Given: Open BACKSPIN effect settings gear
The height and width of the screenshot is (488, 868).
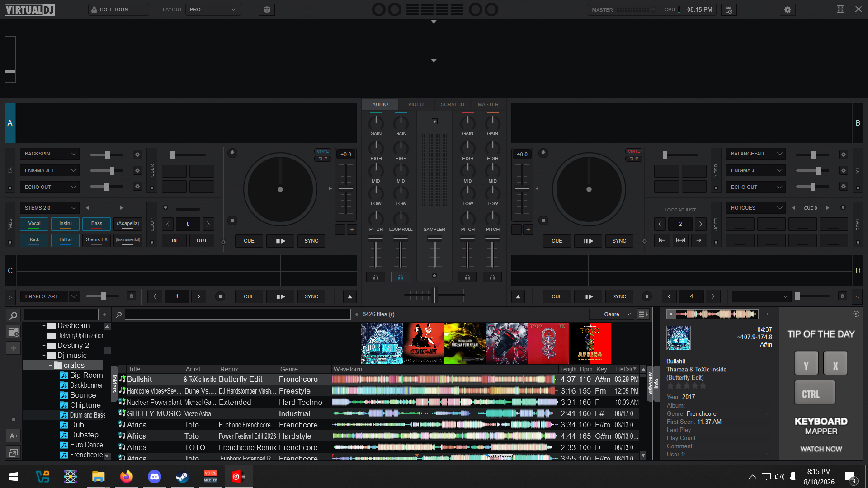Looking at the screenshot, I should 137,155.
